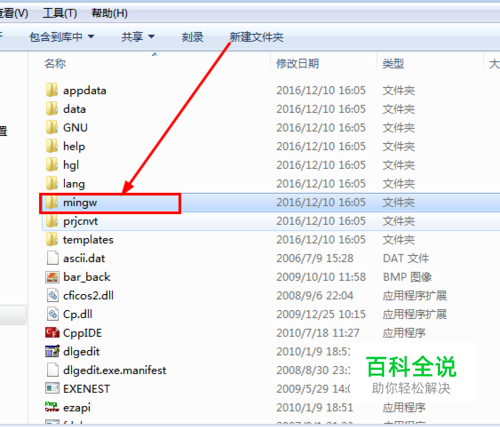Select the data folder name
The width and height of the screenshot is (500, 427).
click(x=75, y=109)
